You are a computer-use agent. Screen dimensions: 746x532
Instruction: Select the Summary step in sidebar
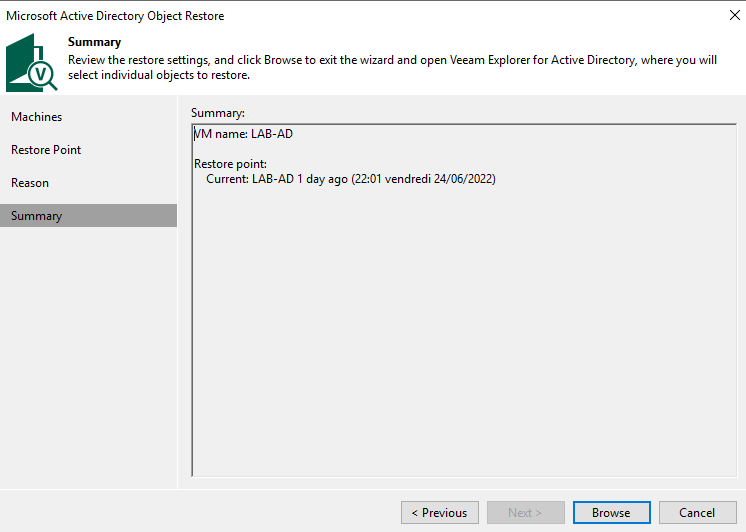[x=88, y=216]
